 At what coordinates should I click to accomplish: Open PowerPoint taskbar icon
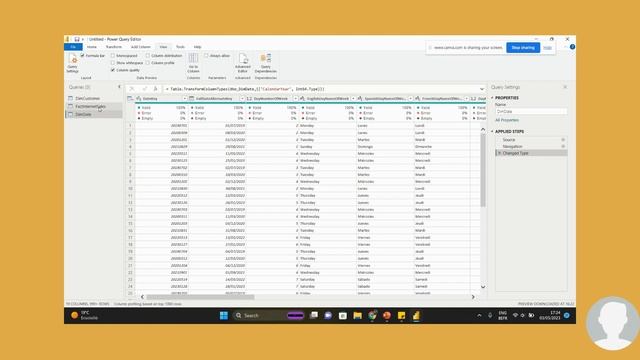click(387, 316)
